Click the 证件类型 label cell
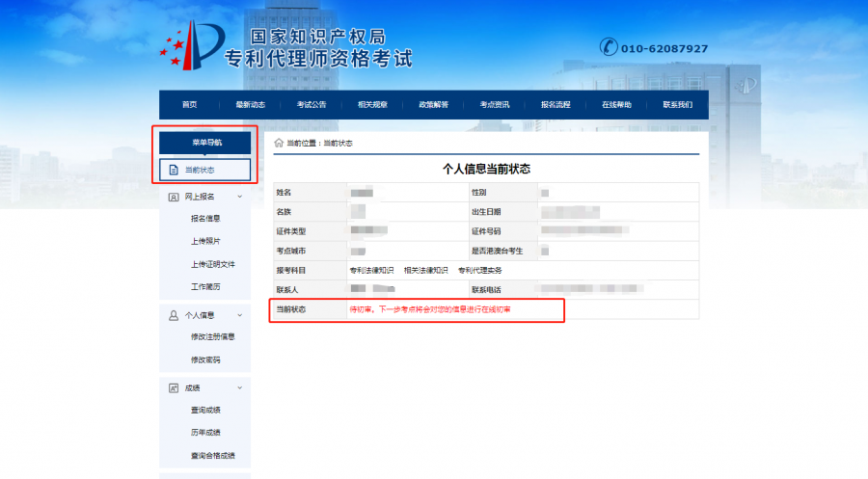 pyautogui.click(x=310, y=231)
